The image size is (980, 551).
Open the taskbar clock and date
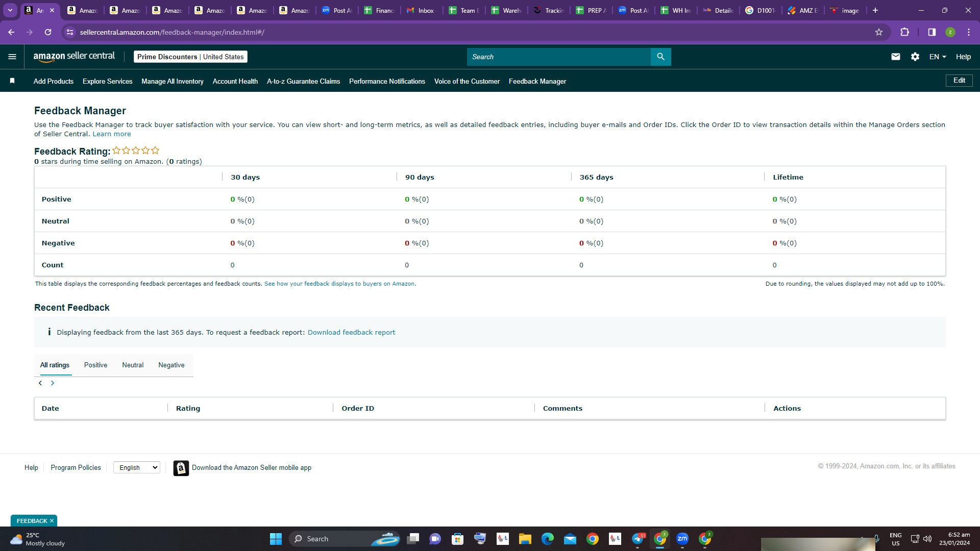tap(954, 539)
